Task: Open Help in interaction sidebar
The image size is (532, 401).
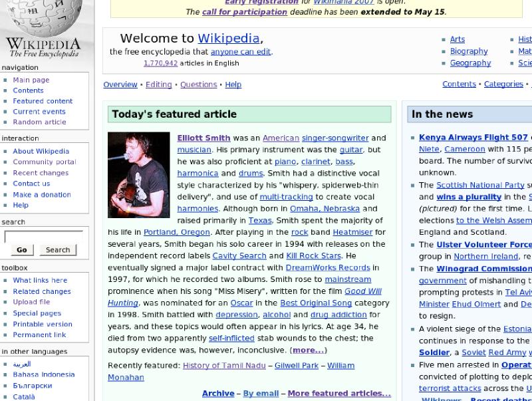Action: 21,205
